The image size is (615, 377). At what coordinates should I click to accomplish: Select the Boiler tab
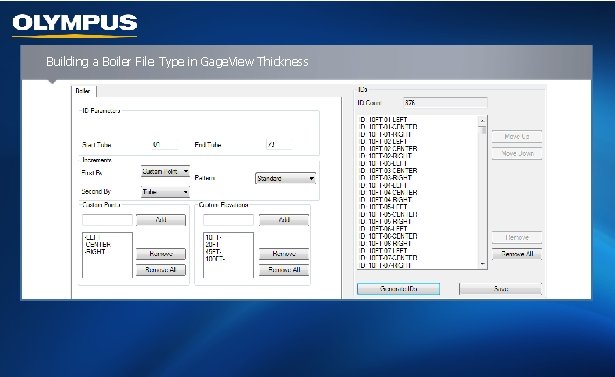point(84,91)
